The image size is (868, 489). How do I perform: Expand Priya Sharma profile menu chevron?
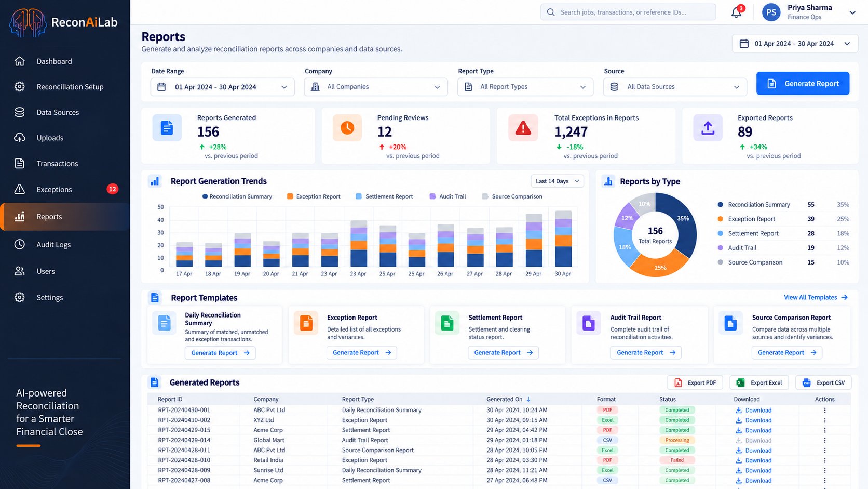pyautogui.click(x=852, y=12)
